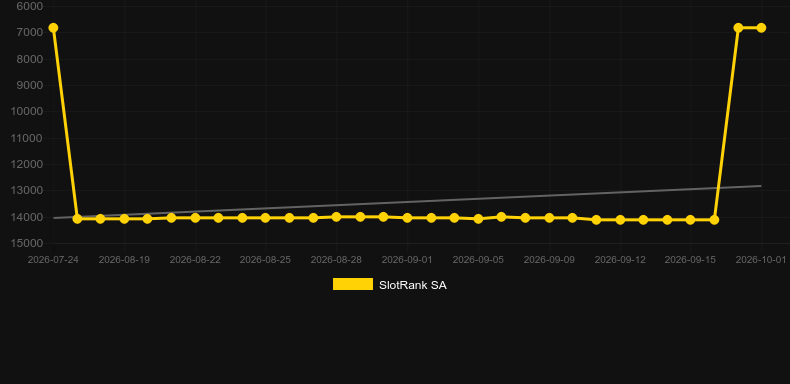Select the data point above 2026-09-01
This screenshot has height=384, width=790.
click(x=407, y=218)
